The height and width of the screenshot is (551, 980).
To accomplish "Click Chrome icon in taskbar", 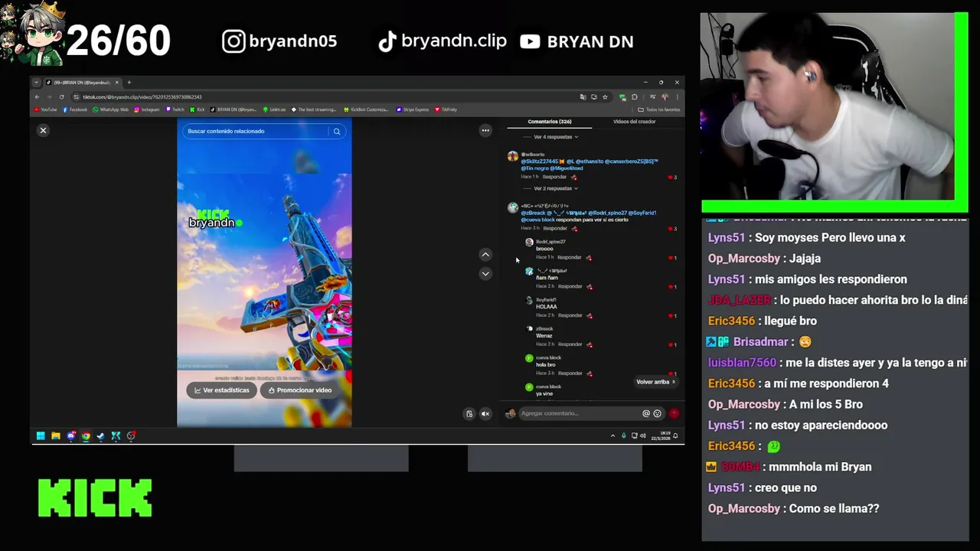I will [x=86, y=436].
